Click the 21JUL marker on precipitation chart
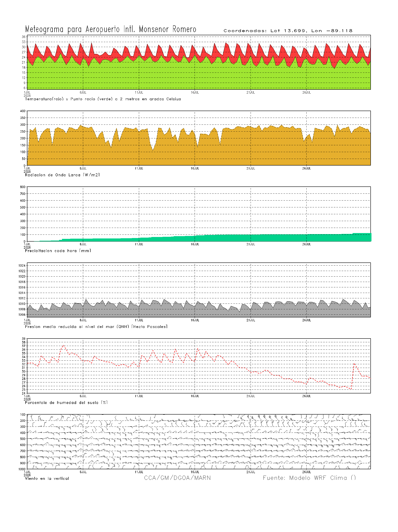 (250, 244)
